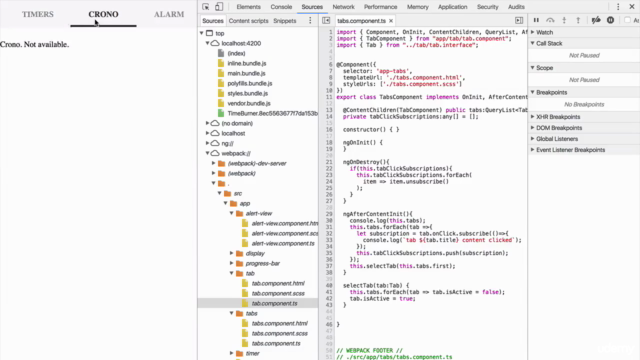Expand Event Listener Breakpoints section
Viewport: 640px width, 360px height.
[x=532, y=150]
